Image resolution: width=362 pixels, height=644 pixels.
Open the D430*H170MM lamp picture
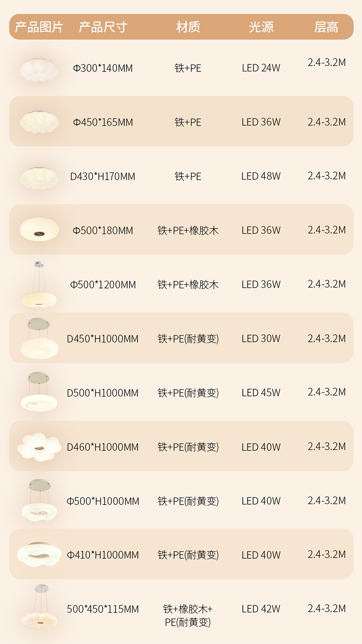coord(39,177)
